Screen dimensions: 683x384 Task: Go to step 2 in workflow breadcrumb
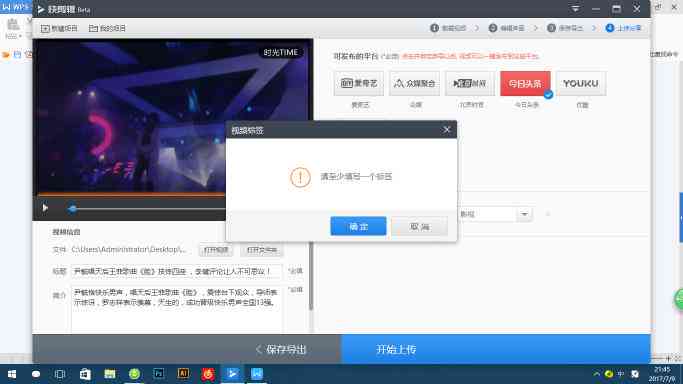507,28
